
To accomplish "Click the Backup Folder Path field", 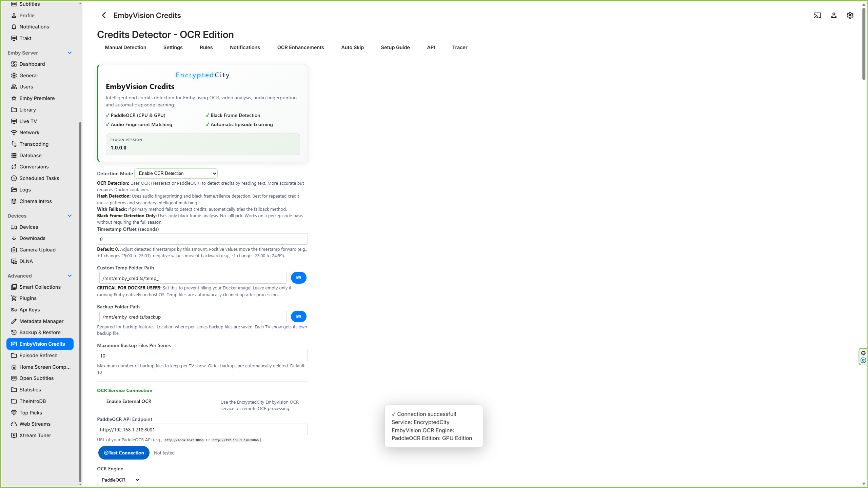I will (193, 317).
